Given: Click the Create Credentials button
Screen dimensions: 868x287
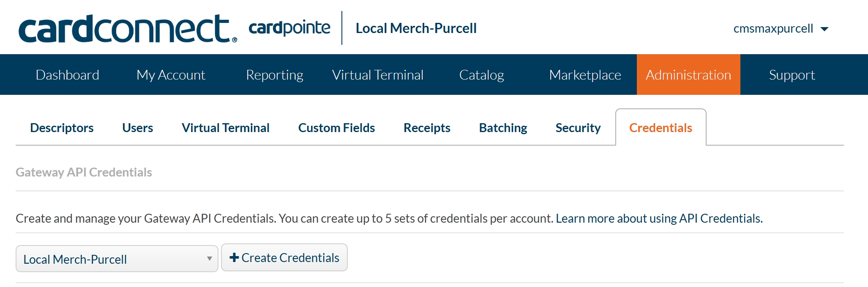Looking at the screenshot, I should (284, 257).
